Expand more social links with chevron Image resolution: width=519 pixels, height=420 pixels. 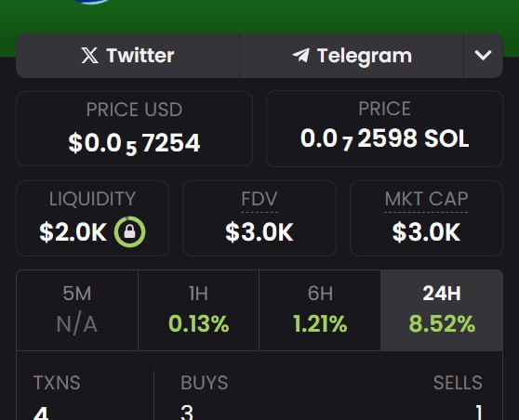pos(483,56)
